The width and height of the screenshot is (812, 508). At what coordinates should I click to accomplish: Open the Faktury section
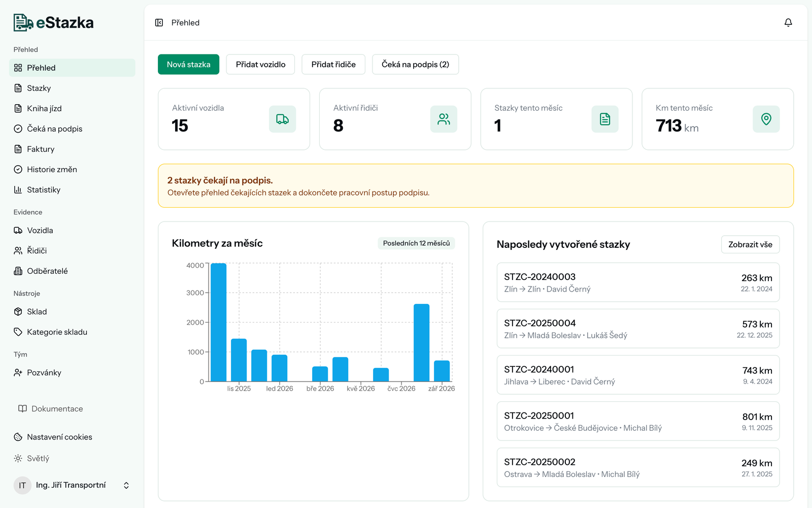[x=72, y=149]
